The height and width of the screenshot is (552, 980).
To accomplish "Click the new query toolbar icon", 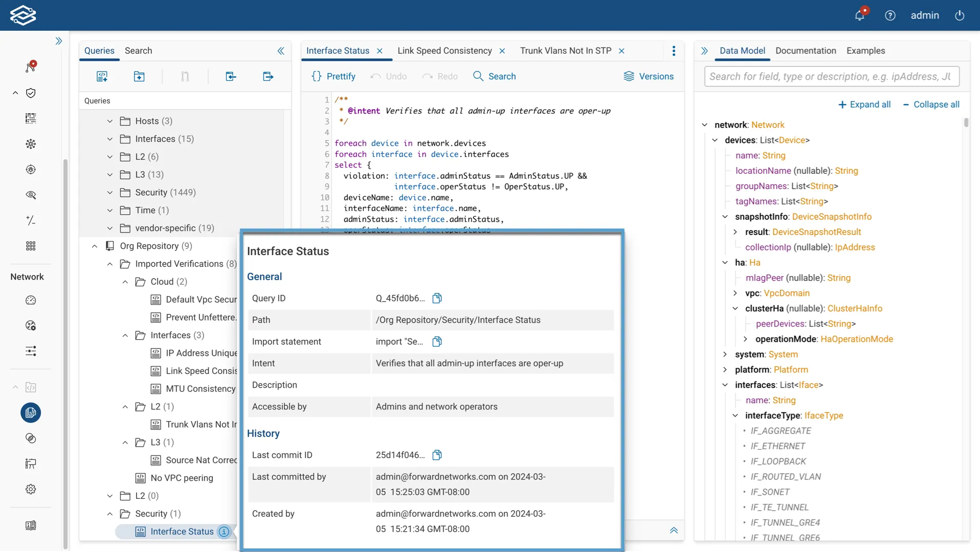I will pos(102,76).
